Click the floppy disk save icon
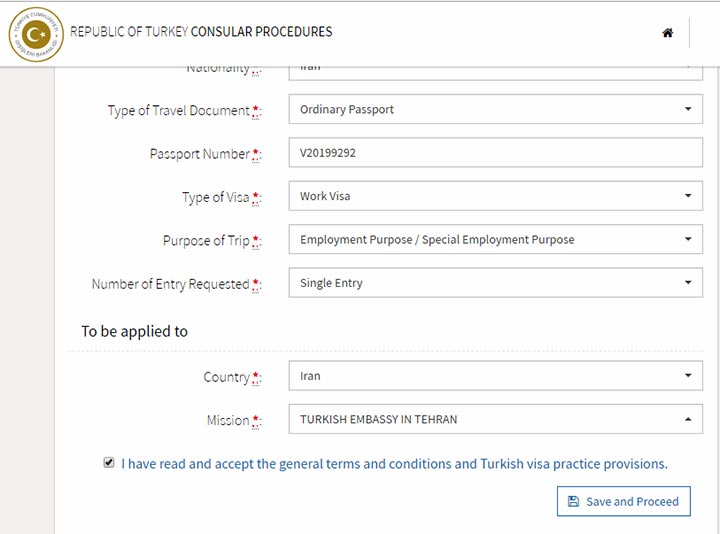720x534 pixels. click(574, 501)
